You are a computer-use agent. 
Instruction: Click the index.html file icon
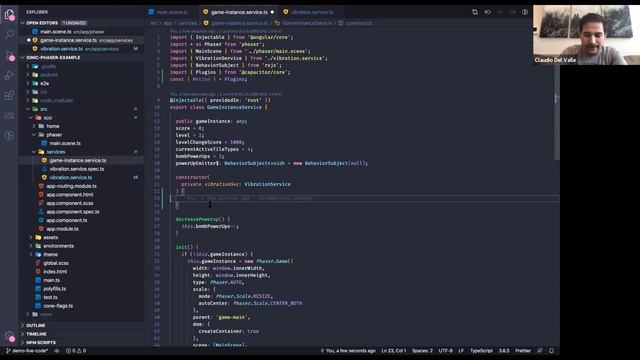coord(38,272)
